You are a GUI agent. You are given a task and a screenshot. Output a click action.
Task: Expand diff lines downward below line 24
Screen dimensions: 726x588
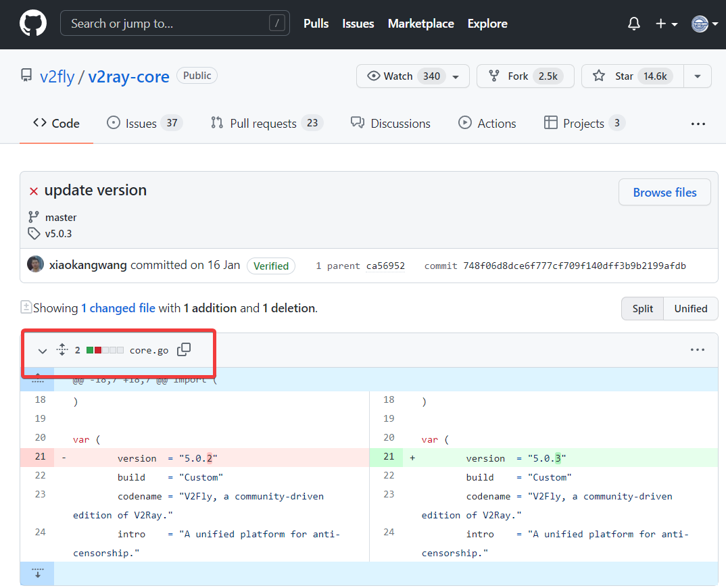[x=37, y=573]
